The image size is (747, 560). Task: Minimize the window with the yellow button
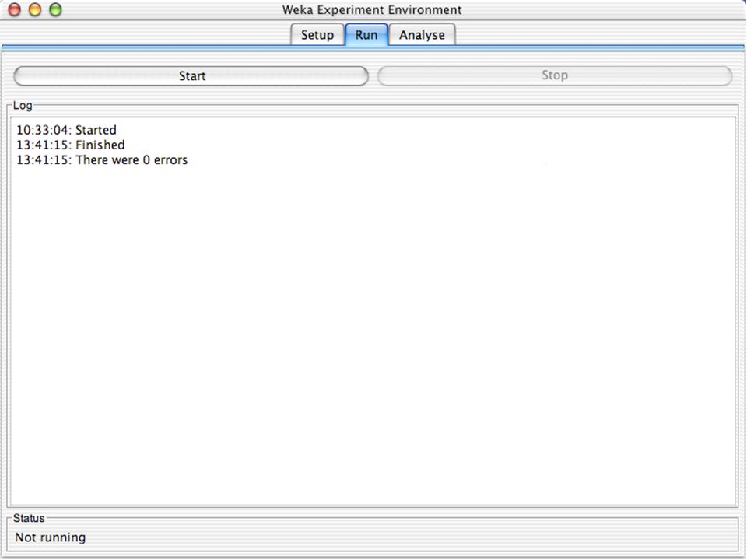(35, 9)
